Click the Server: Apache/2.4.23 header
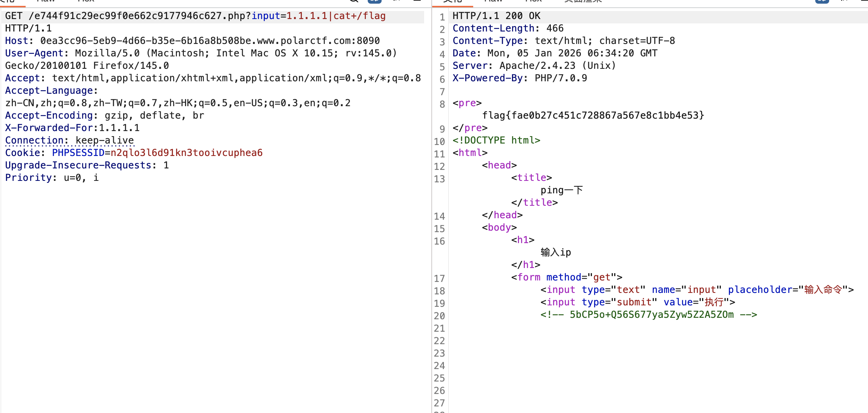Image resolution: width=868 pixels, height=413 pixels. 534,66
